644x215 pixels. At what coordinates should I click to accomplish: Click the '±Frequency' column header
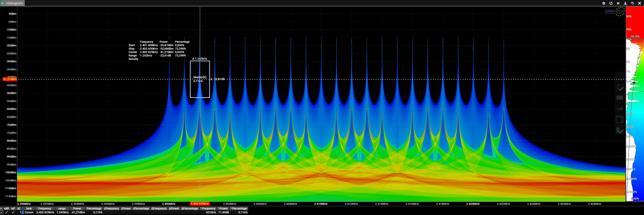111,209
